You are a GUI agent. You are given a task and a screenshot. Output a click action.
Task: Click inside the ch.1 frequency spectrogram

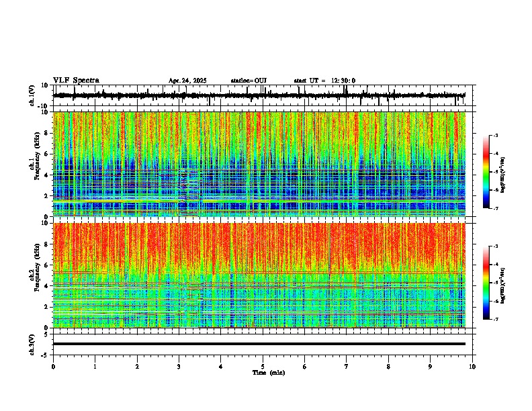pos(259,164)
